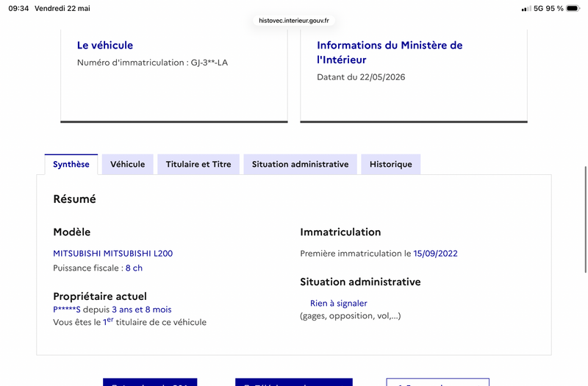Screen dimensions: 588x386
Task: Switch to the Historique tab
Action: pos(391,164)
